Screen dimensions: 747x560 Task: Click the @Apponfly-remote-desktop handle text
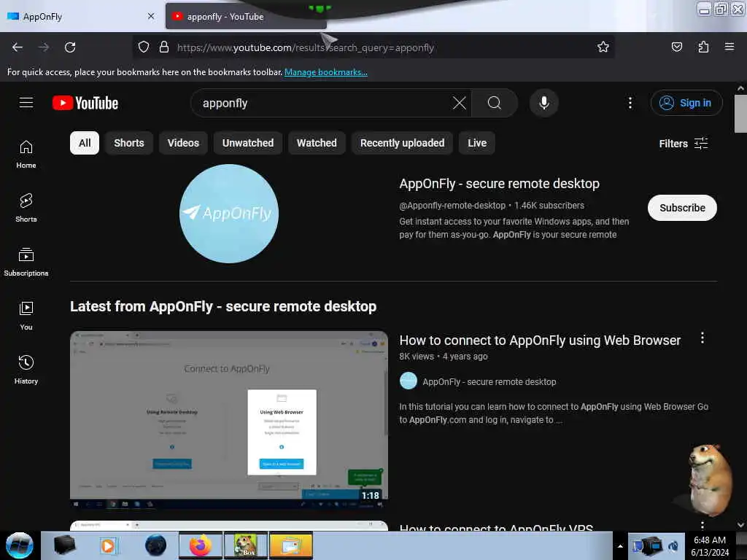[x=452, y=206]
